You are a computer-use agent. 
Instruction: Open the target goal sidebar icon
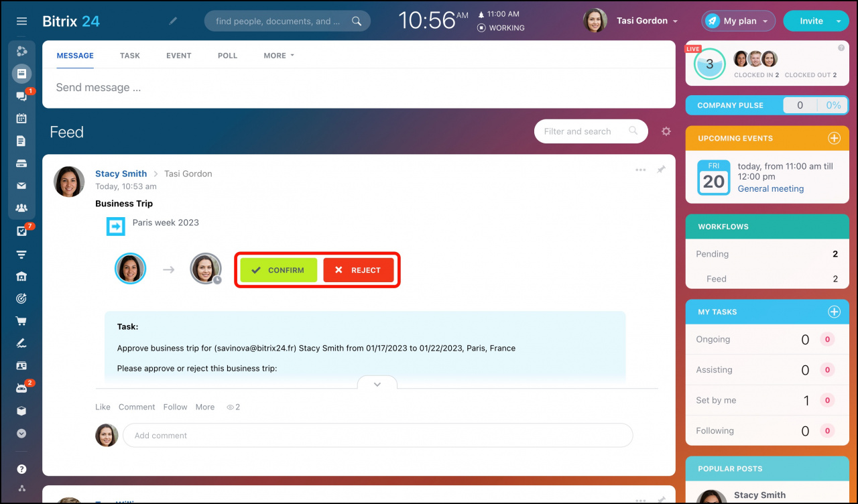pyautogui.click(x=21, y=299)
